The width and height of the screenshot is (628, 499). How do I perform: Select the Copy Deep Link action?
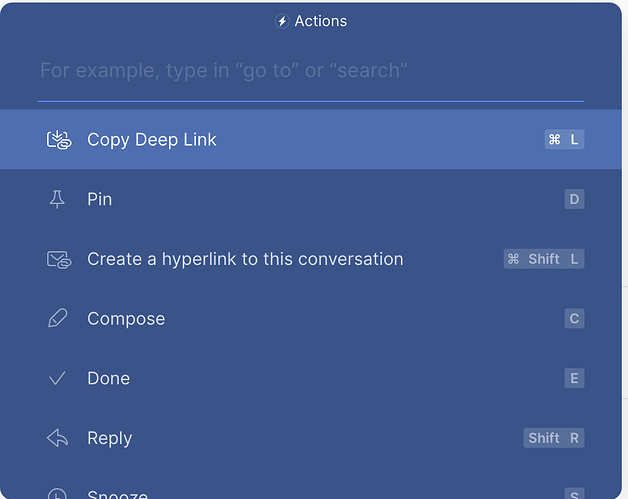click(x=152, y=140)
